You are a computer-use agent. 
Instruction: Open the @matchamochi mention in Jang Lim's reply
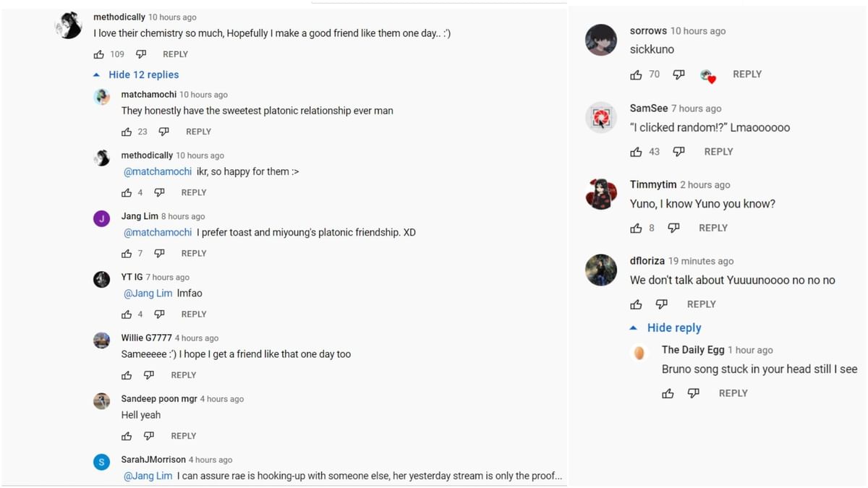[158, 233]
